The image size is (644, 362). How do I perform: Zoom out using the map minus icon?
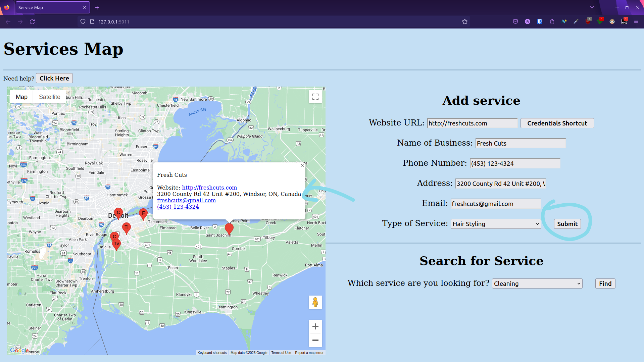tap(315, 340)
